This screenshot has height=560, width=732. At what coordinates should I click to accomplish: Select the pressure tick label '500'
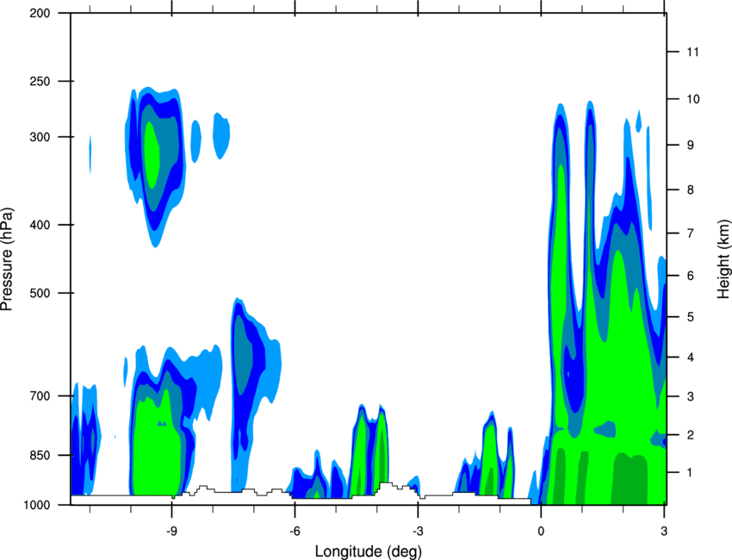tap(40, 293)
